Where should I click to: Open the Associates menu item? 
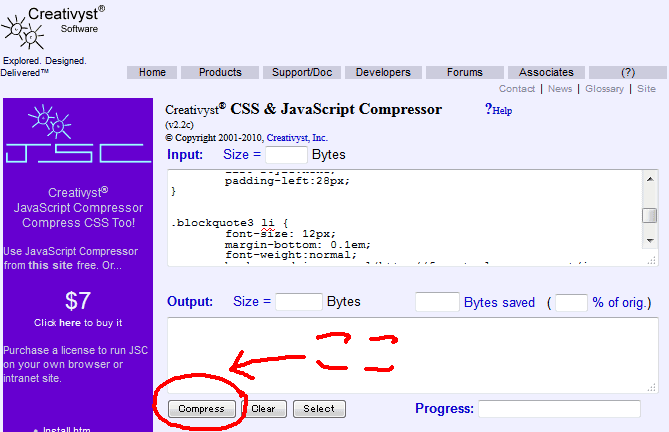546,72
